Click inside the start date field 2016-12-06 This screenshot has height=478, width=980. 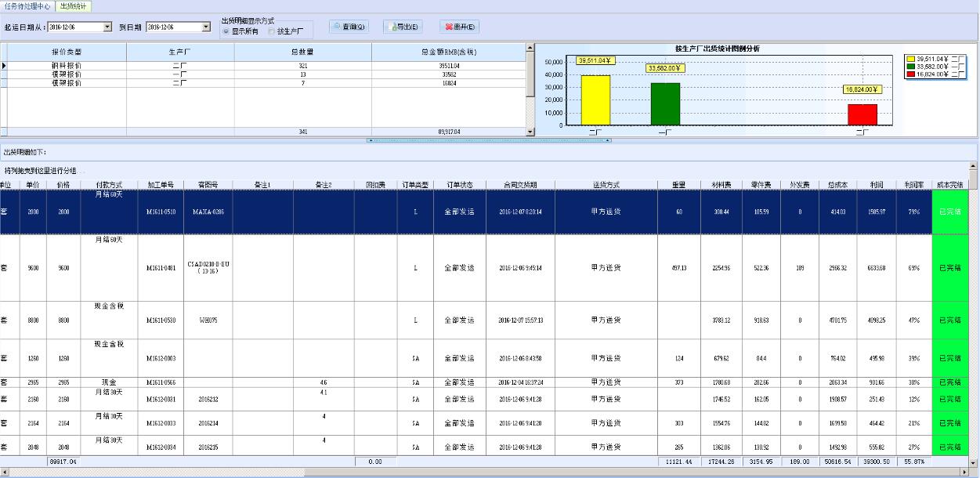click(75, 27)
